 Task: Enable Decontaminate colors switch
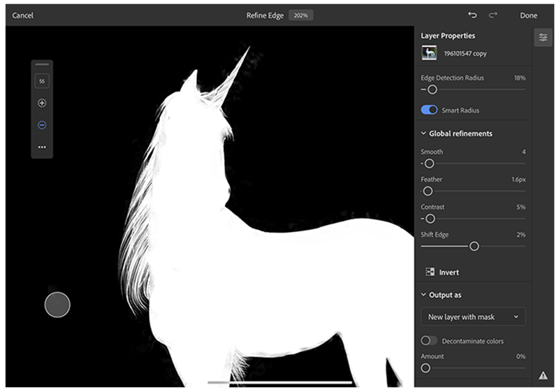coord(429,341)
